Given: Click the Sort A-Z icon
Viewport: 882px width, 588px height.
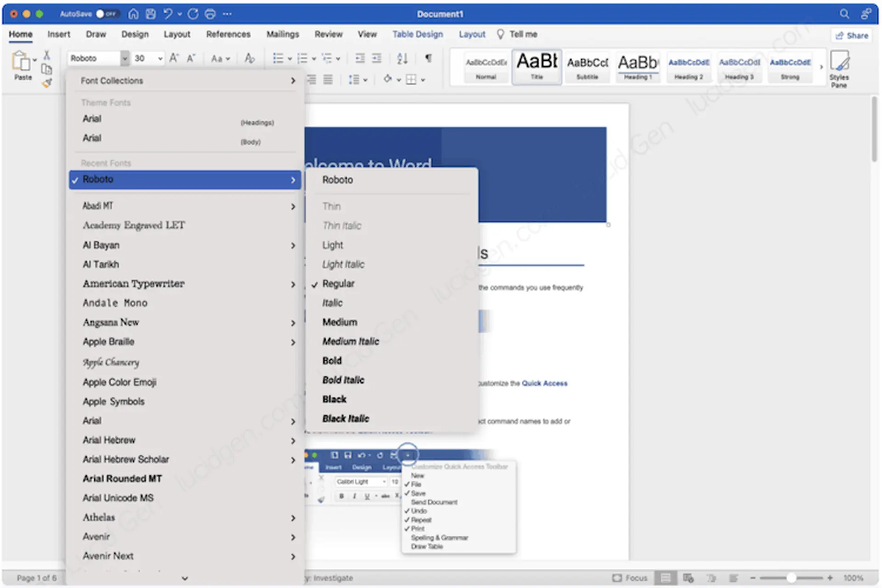Looking at the screenshot, I should point(402,58).
